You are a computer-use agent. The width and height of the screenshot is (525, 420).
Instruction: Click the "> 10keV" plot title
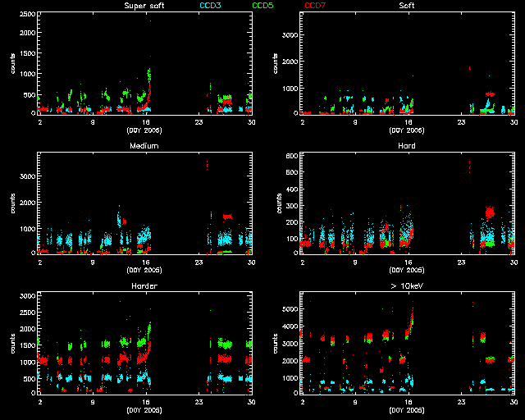407,286
